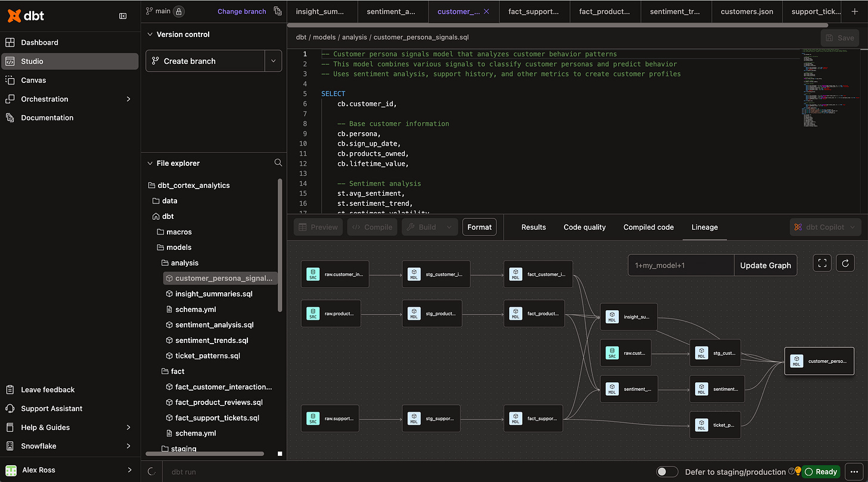Viewport: 868px width, 482px height.
Task: Close the customer_persona_signals tab
Action: 486,11
